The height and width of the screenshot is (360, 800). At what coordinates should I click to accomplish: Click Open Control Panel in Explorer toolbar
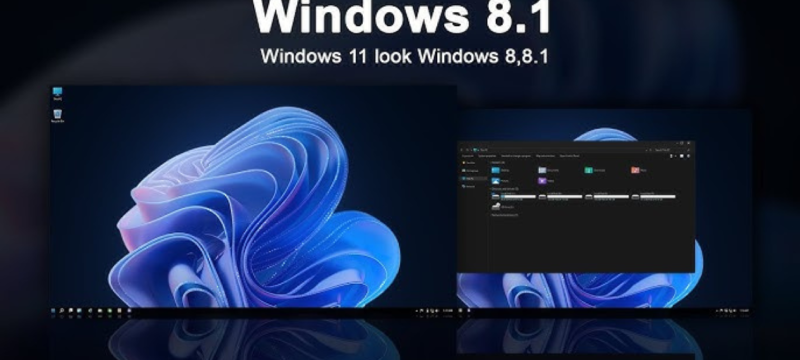[569, 156]
